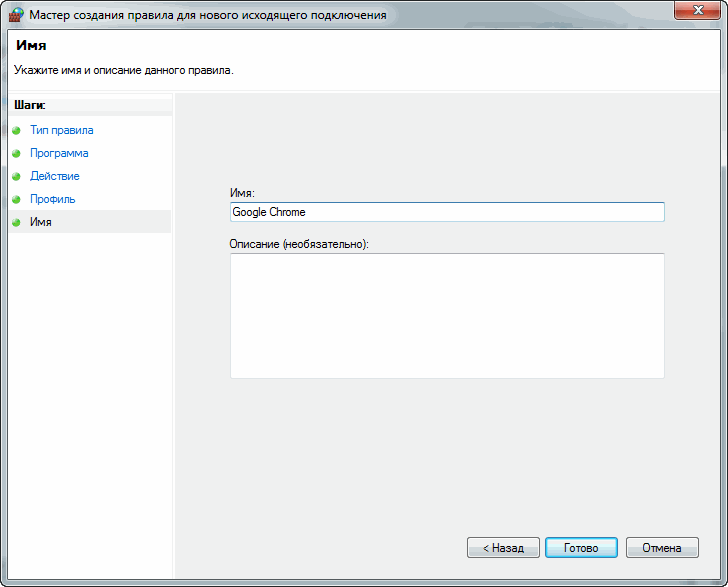This screenshot has width=728, height=587.
Task: Jump to the Действие step
Action: [x=55, y=176]
